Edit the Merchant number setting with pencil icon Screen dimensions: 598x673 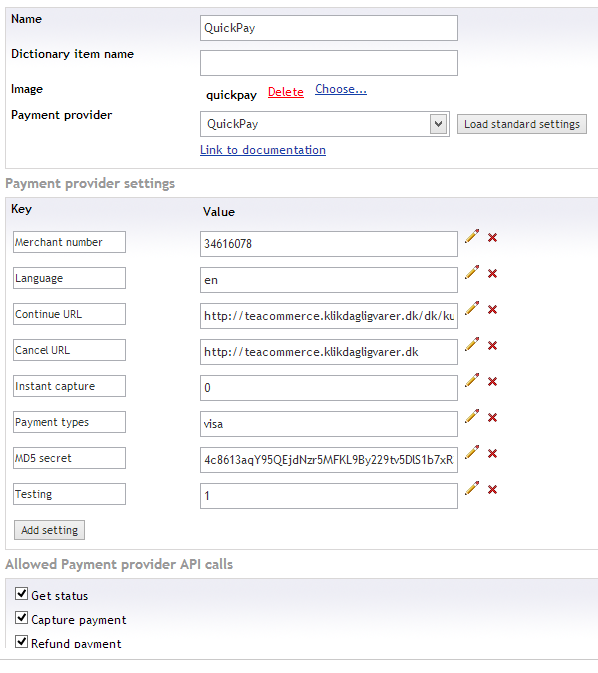472,236
